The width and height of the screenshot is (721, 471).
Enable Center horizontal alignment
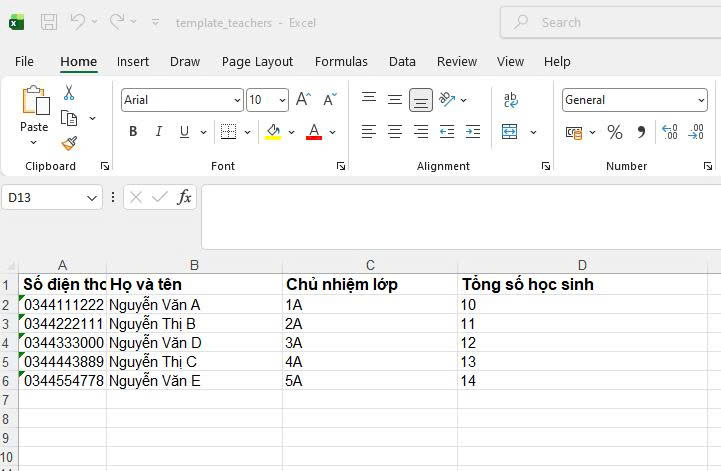pyautogui.click(x=395, y=132)
